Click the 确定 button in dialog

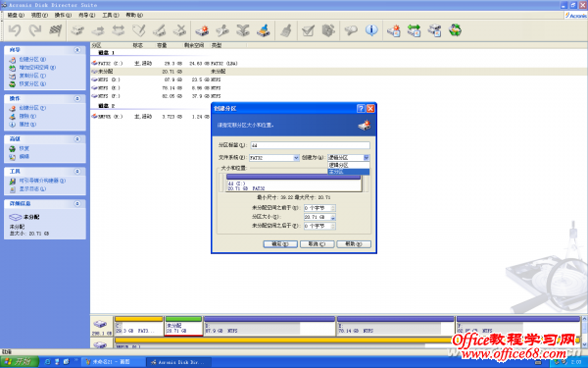coord(280,244)
